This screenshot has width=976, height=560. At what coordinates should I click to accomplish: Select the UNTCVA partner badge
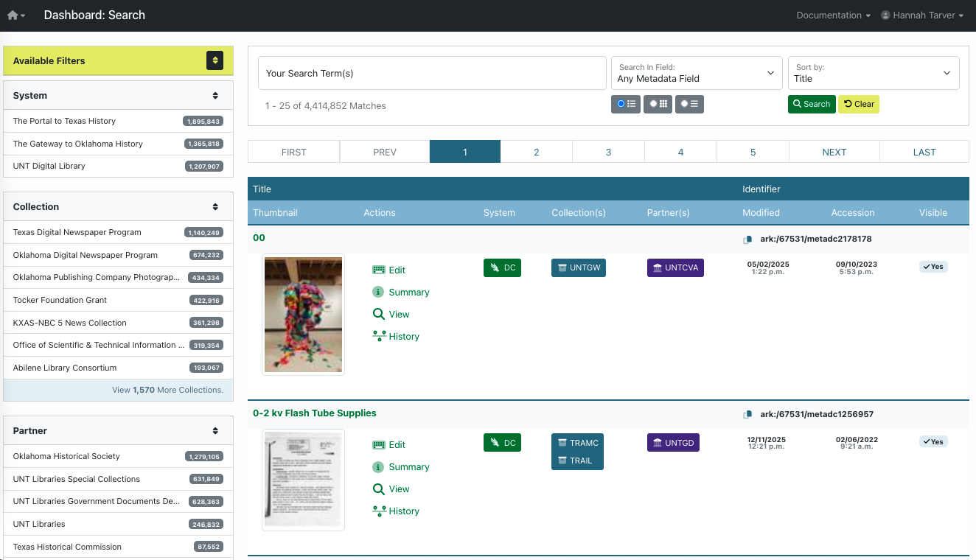pos(675,267)
